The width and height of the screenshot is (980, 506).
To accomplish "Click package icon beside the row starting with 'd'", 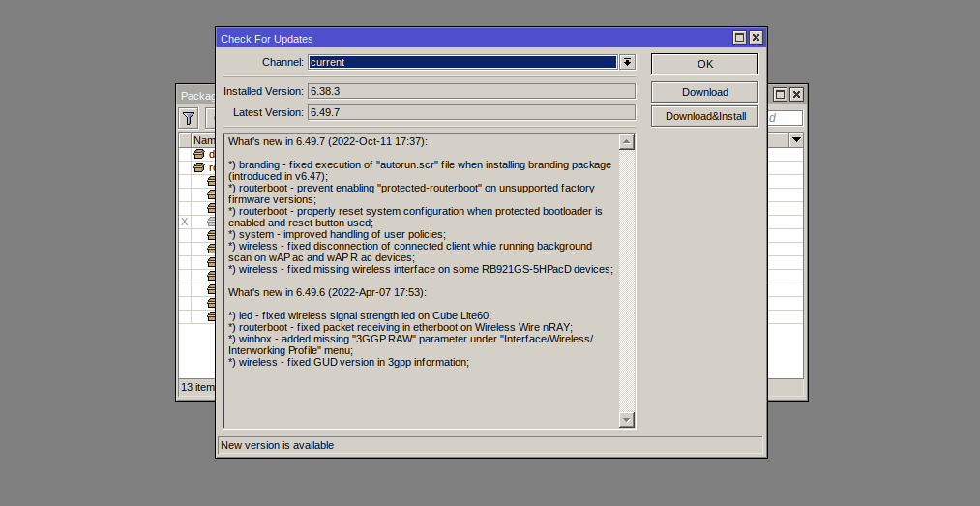I will [x=198, y=154].
